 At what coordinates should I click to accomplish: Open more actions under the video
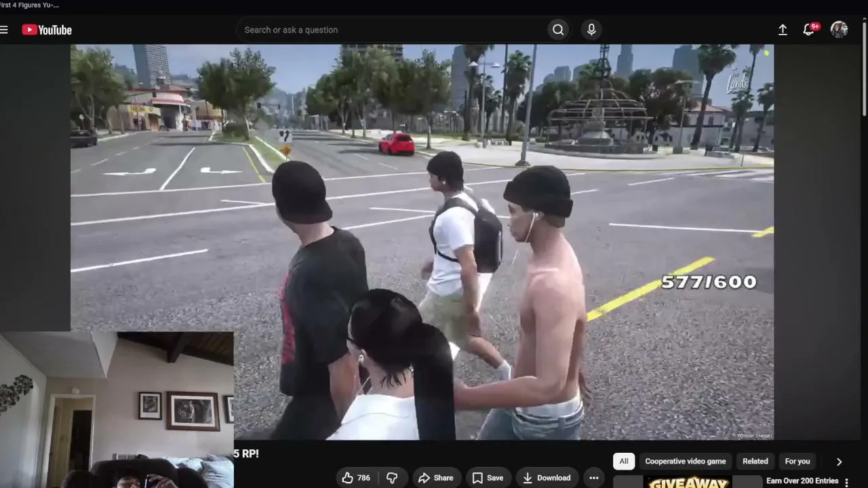[x=594, y=478]
